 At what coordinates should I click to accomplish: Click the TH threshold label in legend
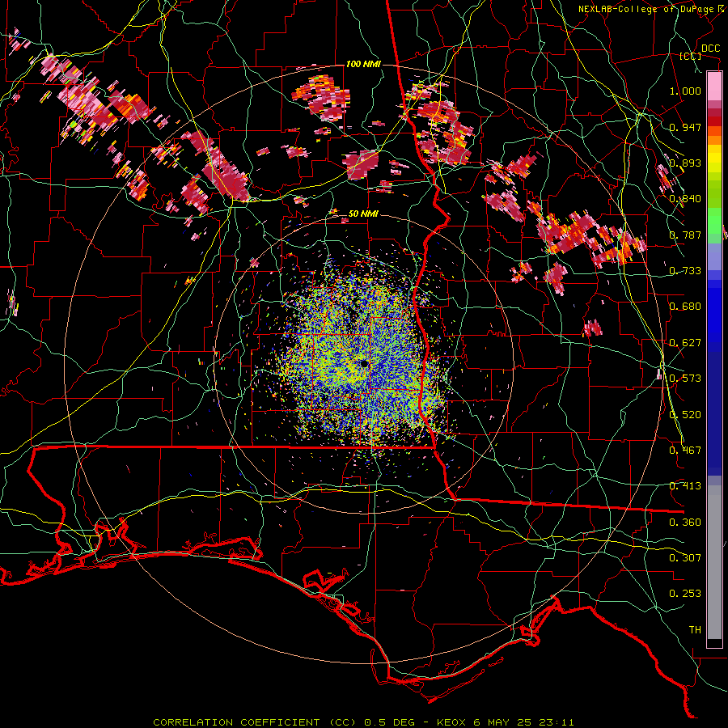(695, 630)
